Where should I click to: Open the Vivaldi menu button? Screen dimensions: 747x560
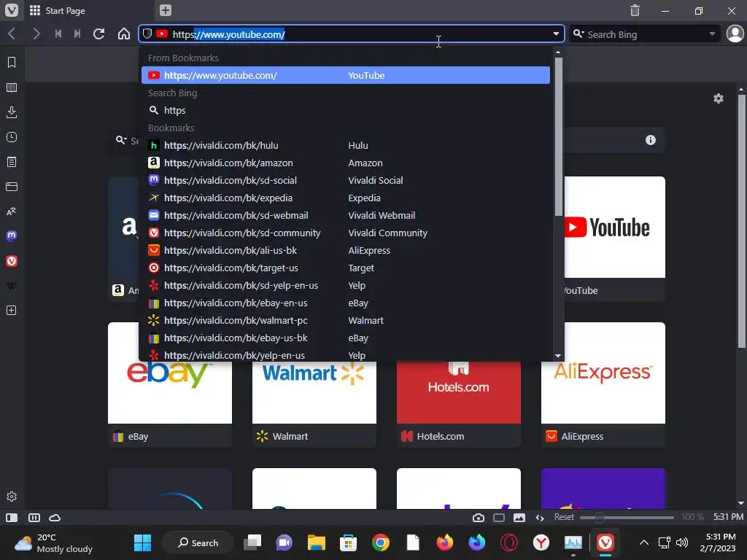[12, 10]
